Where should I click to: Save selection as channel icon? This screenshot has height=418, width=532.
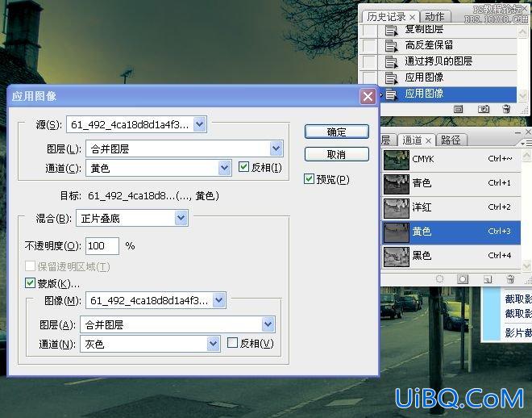(463, 279)
